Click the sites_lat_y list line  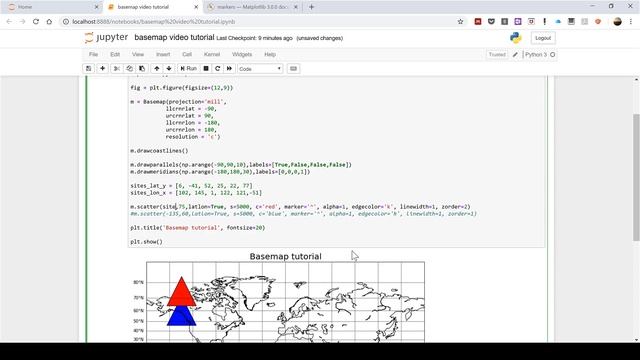click(191, 186)
